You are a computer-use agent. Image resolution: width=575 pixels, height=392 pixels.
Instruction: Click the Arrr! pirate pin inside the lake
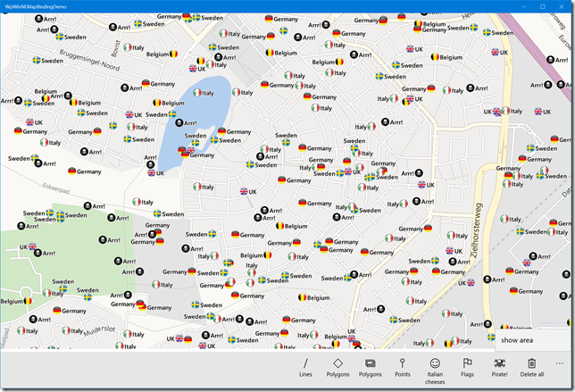point(179,123)
